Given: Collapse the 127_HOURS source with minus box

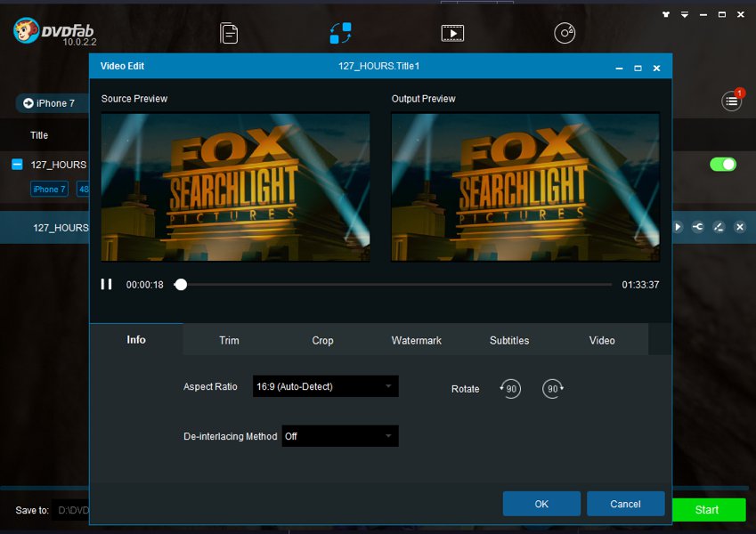Looking at the screenshot, I should point(17,165).
